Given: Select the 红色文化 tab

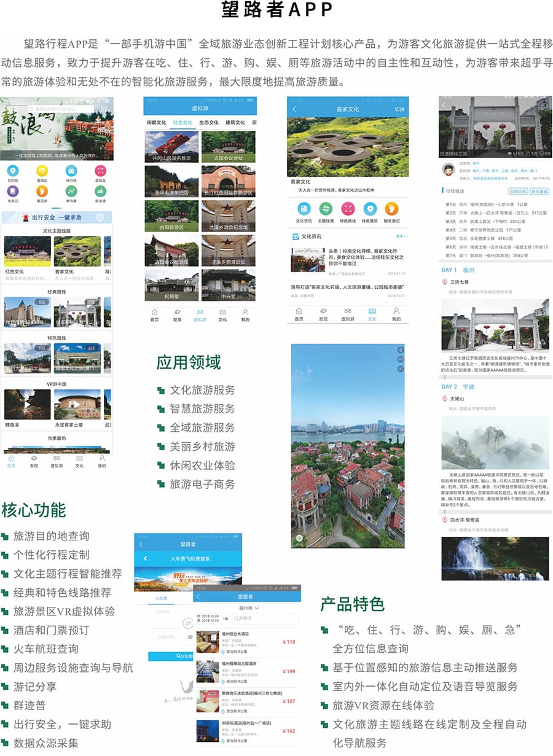Looking at the screenshot, I should coord(182,123).
